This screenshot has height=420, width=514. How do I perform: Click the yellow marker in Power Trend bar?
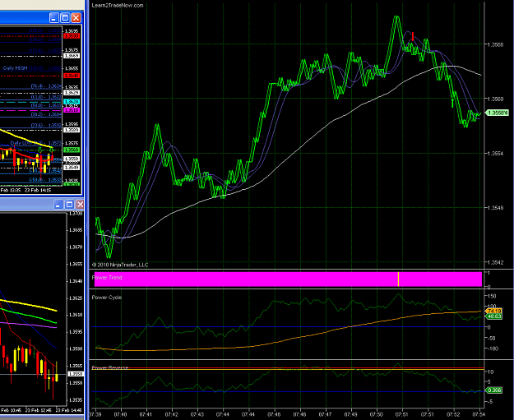click(398, 279)
